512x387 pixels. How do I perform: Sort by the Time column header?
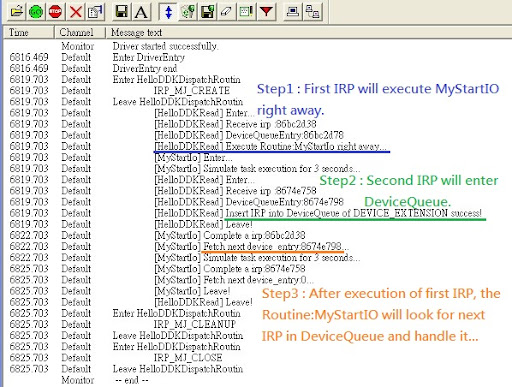(29, 32)
